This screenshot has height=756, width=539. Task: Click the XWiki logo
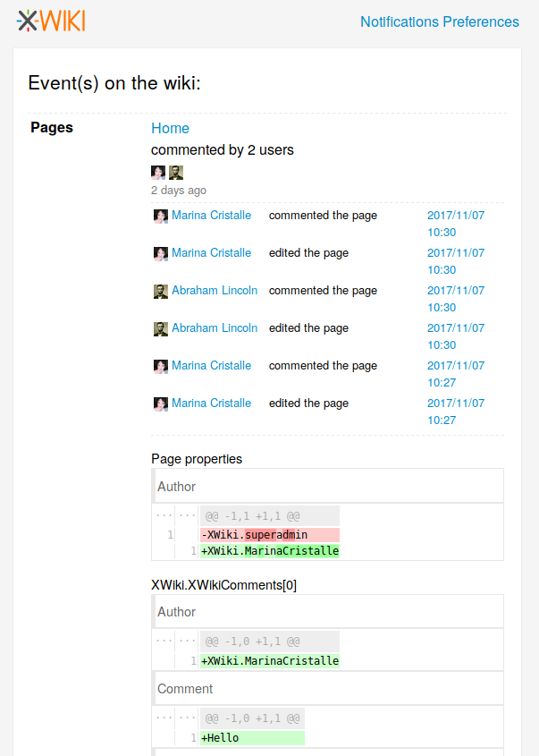click(x=51, y=21)
